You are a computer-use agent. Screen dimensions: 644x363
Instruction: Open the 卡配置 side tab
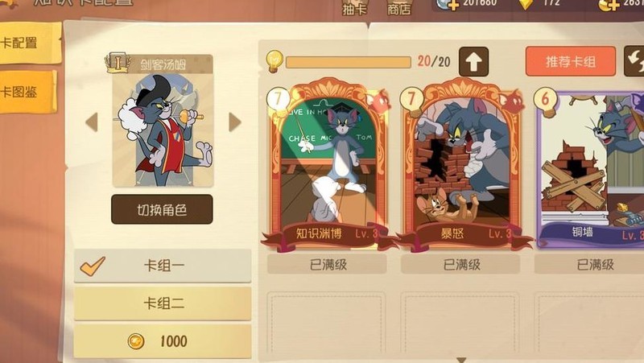point(30,43)
